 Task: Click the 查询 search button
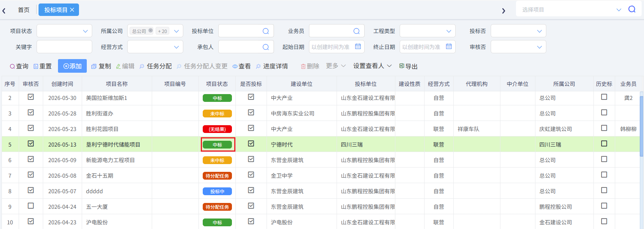point(19,66)
